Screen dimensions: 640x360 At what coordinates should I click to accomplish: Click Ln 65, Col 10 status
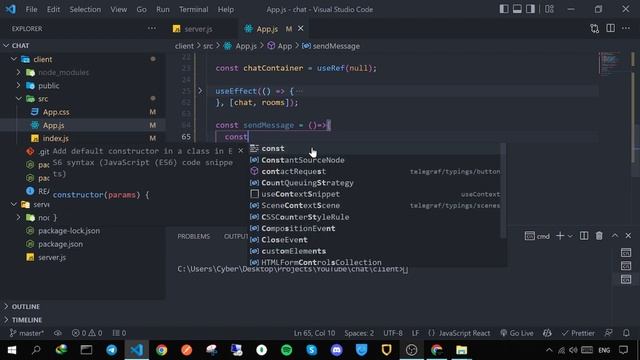tap(314, 333)
